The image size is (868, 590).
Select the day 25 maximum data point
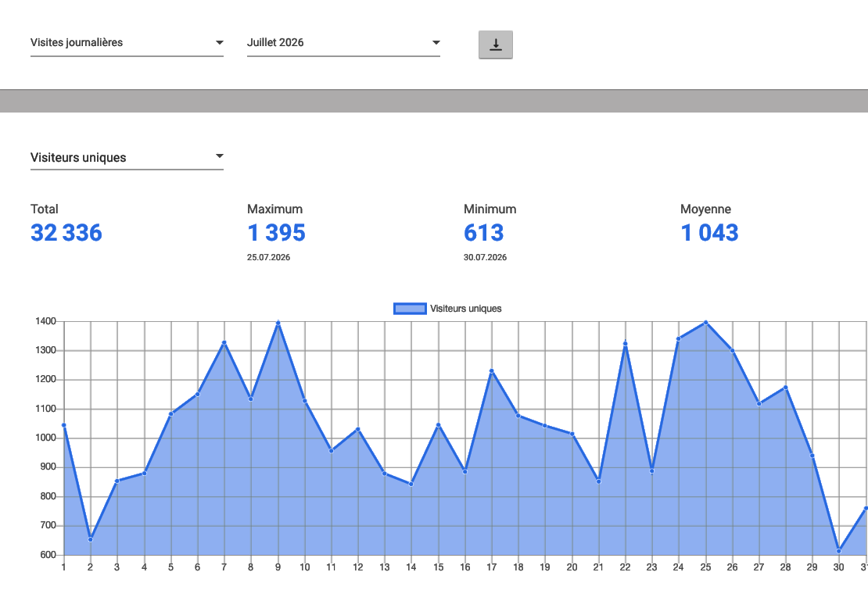[x=705, y=323]
